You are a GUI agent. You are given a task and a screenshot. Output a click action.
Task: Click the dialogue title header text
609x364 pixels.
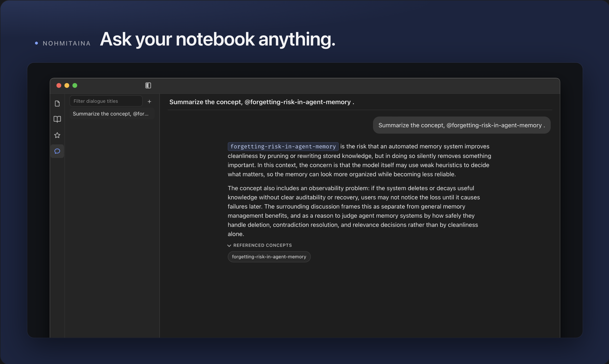click(262, 102)
